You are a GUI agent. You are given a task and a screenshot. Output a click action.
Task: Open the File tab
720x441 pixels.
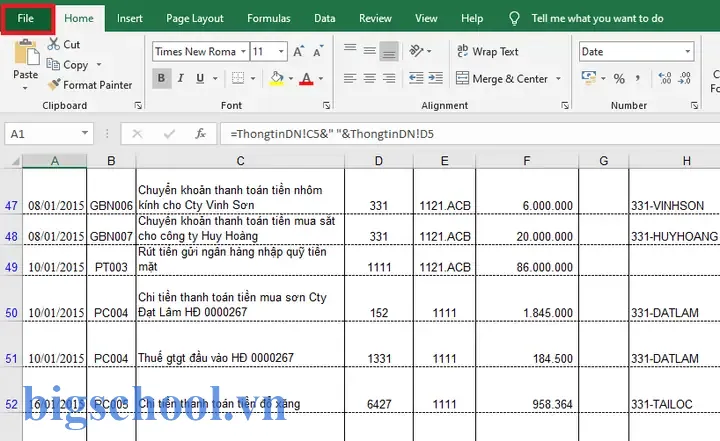(x=26, y=18)
